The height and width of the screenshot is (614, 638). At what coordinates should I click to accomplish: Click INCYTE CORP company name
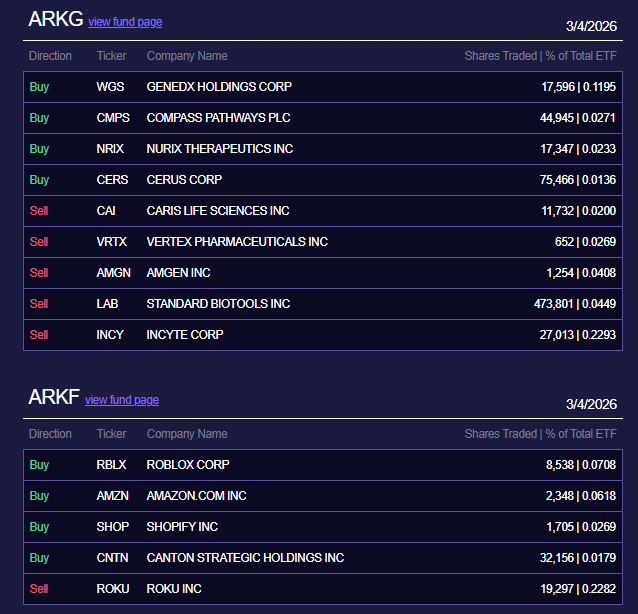pos(185,334)
